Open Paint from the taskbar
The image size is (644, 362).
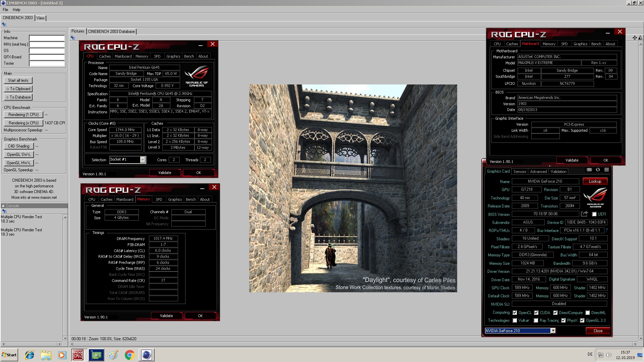[113, 355]
